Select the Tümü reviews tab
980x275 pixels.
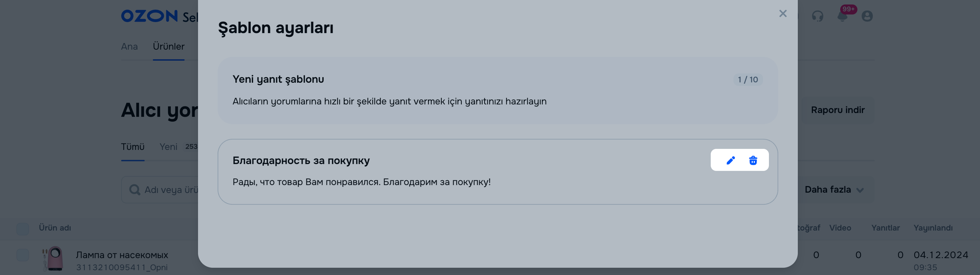[132, 147]
